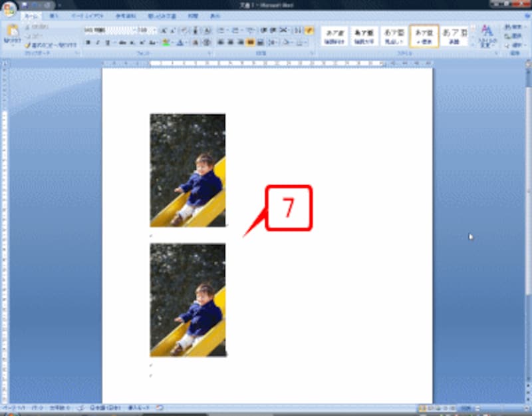The image size is (532, 416).
Task: Clear all formatting
Action: point(184,31)
